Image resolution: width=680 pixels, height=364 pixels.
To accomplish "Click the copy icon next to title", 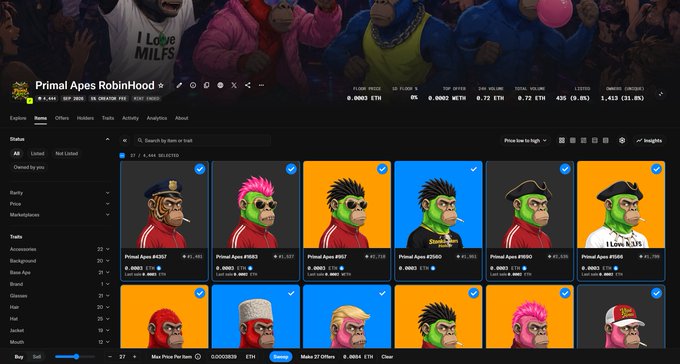I will [x=207, y=85].
